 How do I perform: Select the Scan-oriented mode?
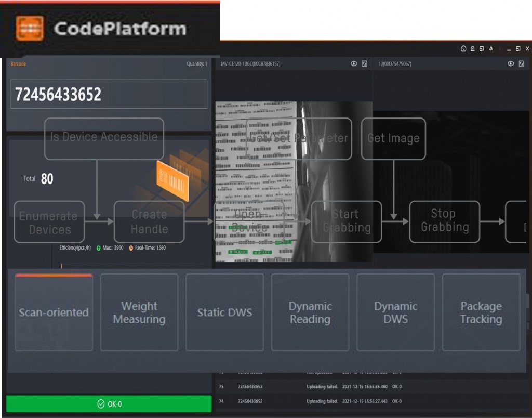54,312
